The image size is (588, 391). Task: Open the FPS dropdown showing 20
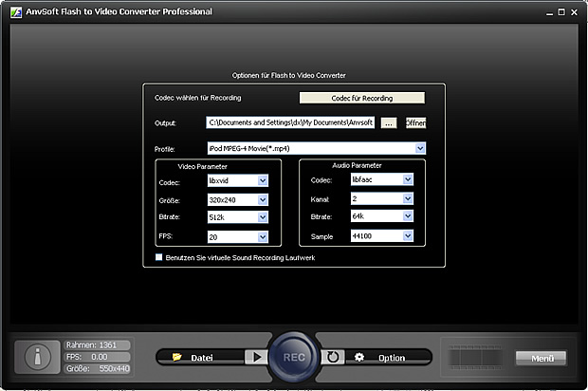pos(263,236)
